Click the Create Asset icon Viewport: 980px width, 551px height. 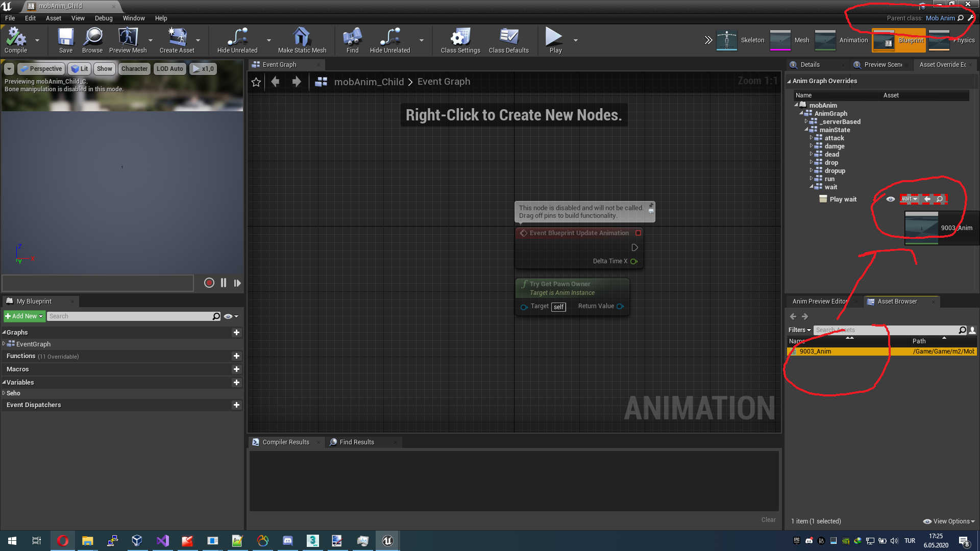click(177, 40)
